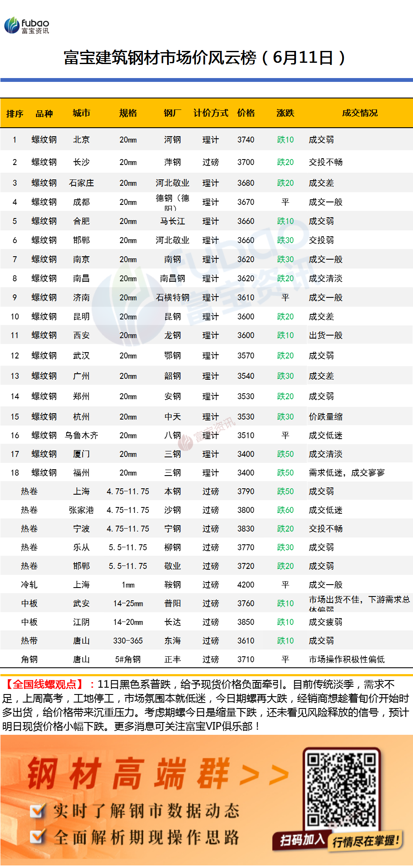Select the 涨跌 column header
Image resolution: width=413 pixels, height=868 pixels.
[x=285, y=113]
